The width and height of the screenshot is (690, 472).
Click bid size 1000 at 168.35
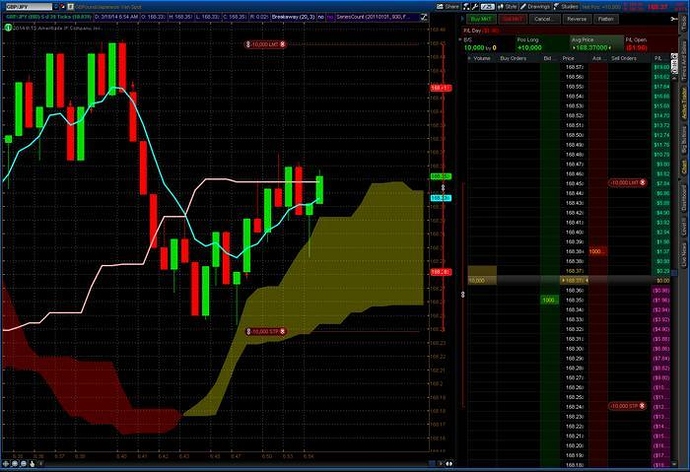click(549, 300)
